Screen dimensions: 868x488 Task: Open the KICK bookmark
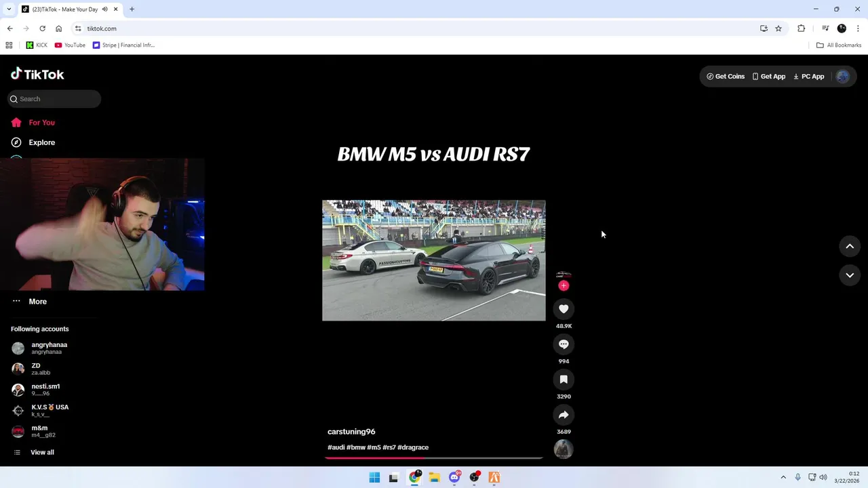click(37, 45)
